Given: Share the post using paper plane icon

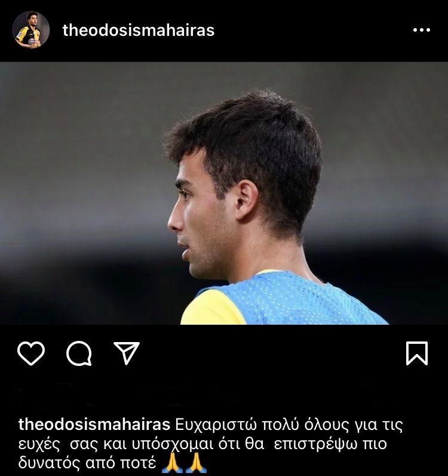Looking at the screenshot, I should tap(127, 353).
